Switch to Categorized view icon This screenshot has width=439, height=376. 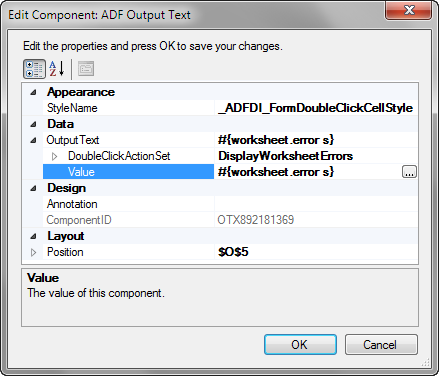[34, 69]
